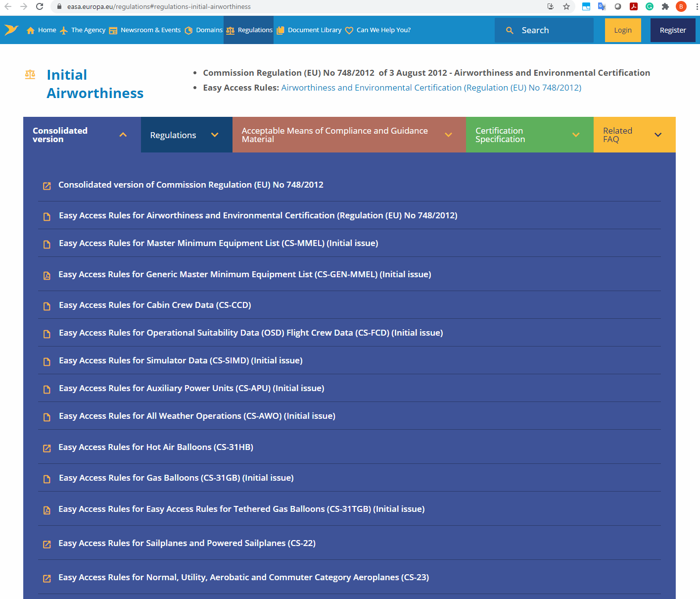Click external link icon beside Sailplanes CS-22
This screenshot has width=700, height=599.
coord(47,545)
